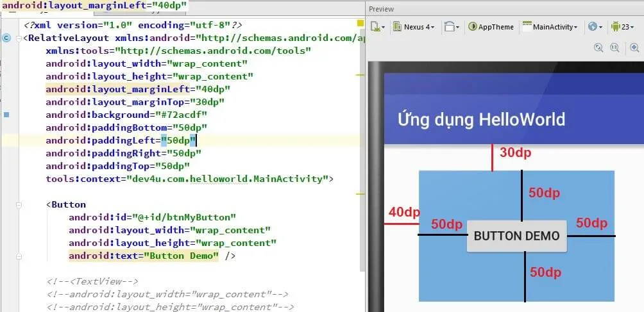Click the Button's layout_height line
Viewport: 644px width, 312px height.
point(173,243)
